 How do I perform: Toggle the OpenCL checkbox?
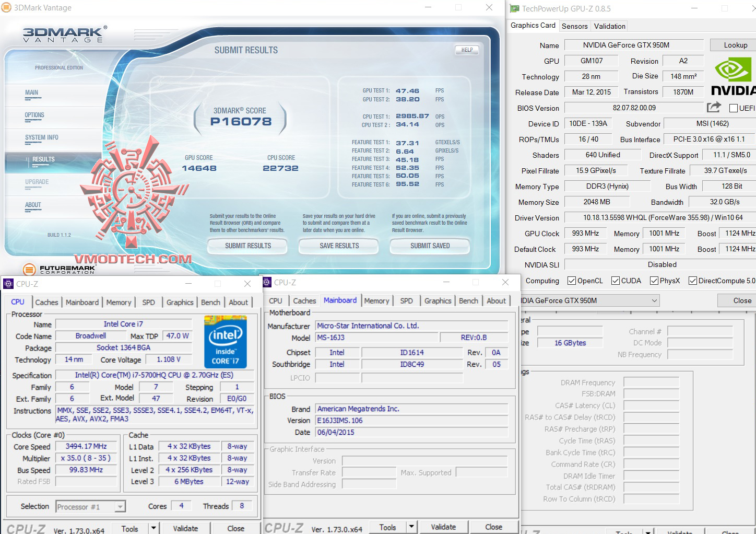pos(572,281)
